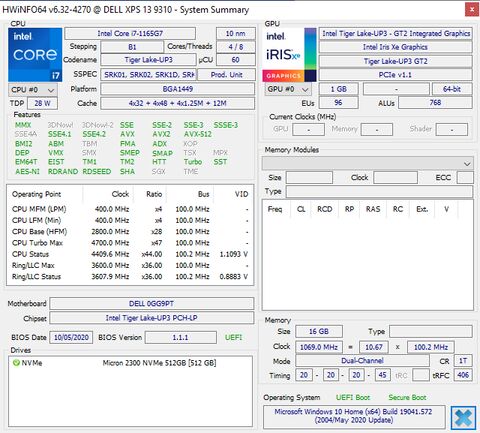Click the Intel Core i7-1165G7 name field

pos(130,34)
